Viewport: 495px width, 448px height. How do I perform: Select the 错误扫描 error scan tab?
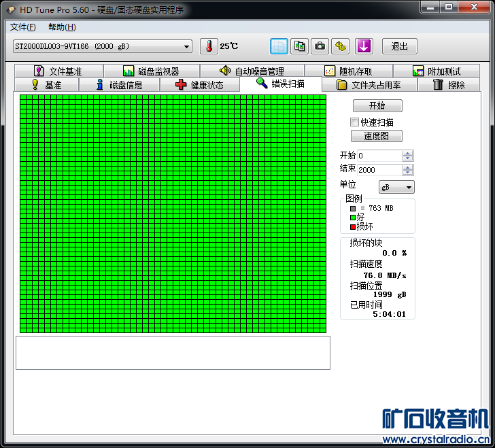281,84
